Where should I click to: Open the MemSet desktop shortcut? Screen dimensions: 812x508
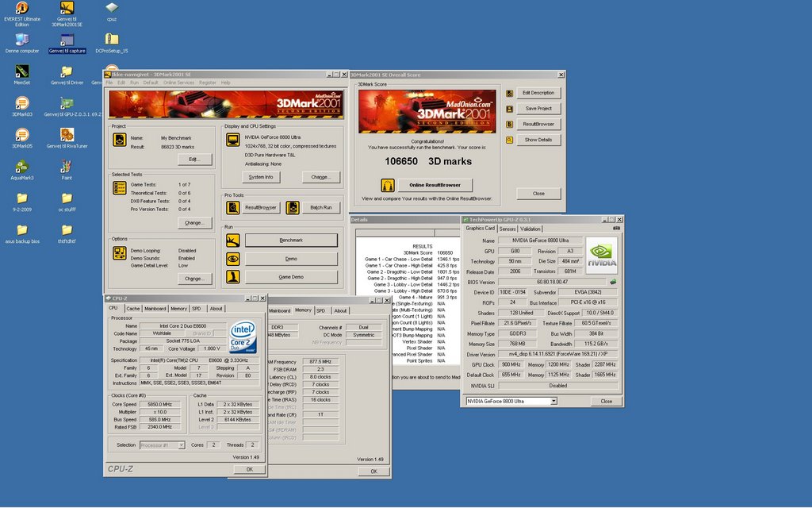(x=21, y=71)
